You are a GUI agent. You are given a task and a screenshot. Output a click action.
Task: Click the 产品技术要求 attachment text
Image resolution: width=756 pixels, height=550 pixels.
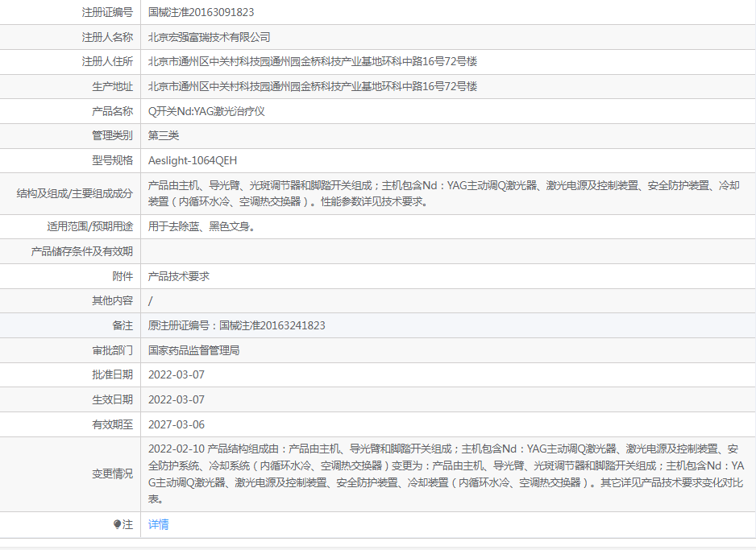[179, 275]
